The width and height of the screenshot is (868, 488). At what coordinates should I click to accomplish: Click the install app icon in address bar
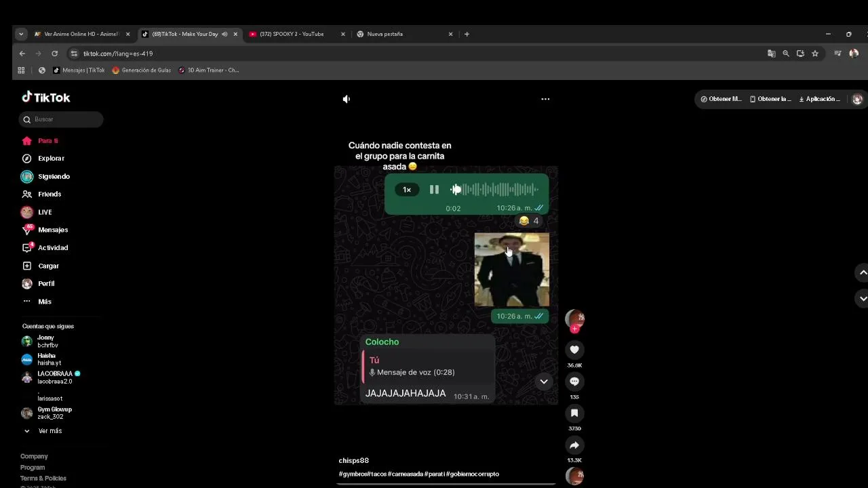[800, 54]
